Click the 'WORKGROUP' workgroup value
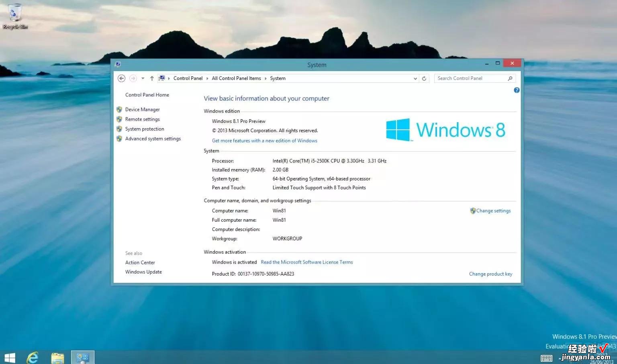Image resolution: width=617 pixels, height=364 pixels. click(287, 239)
